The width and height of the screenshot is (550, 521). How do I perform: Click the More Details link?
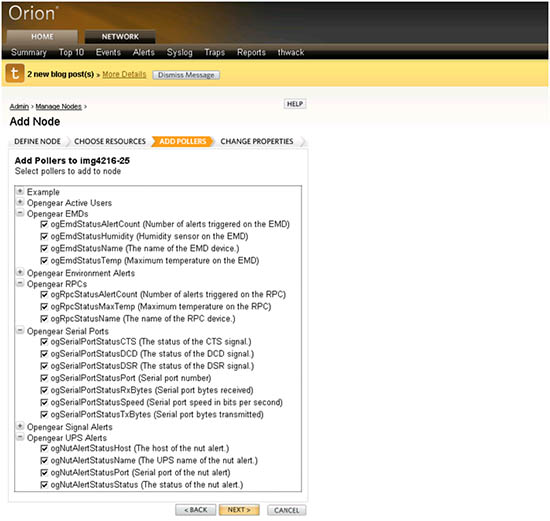coord(124,74)
